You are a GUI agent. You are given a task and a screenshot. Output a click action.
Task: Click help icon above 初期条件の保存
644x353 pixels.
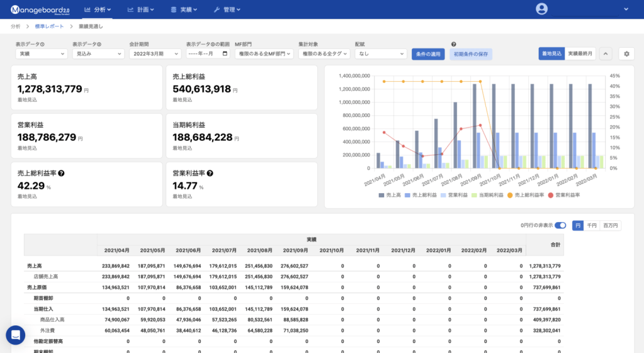click(454, 45)
